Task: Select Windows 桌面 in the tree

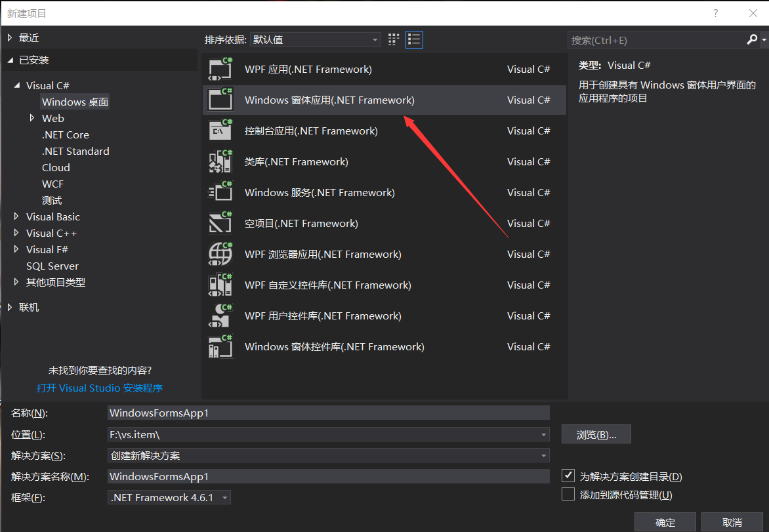Action: [75, 102]
